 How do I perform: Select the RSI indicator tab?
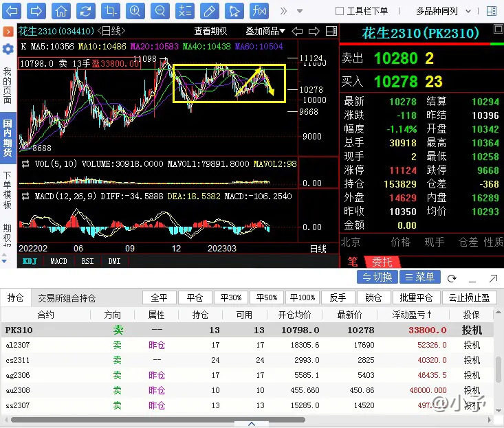(x=87, y=261)
